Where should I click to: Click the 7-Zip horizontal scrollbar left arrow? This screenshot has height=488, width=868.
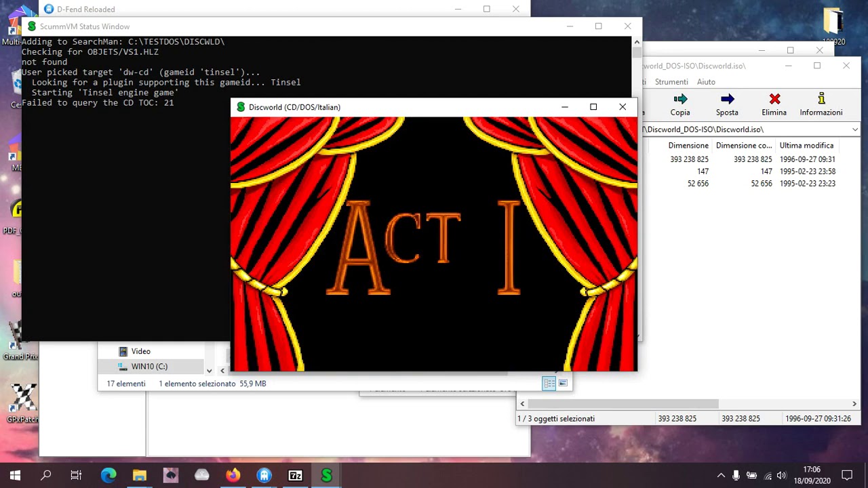pos(522,404)
